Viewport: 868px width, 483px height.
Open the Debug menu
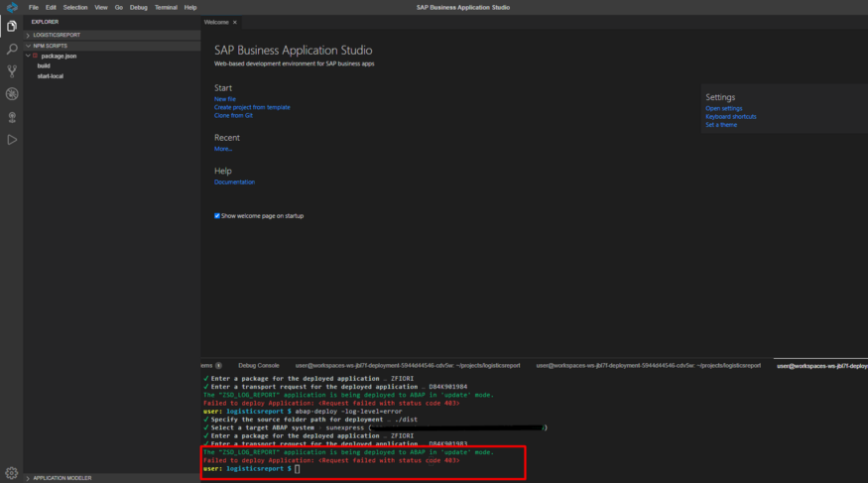[139, 7]
